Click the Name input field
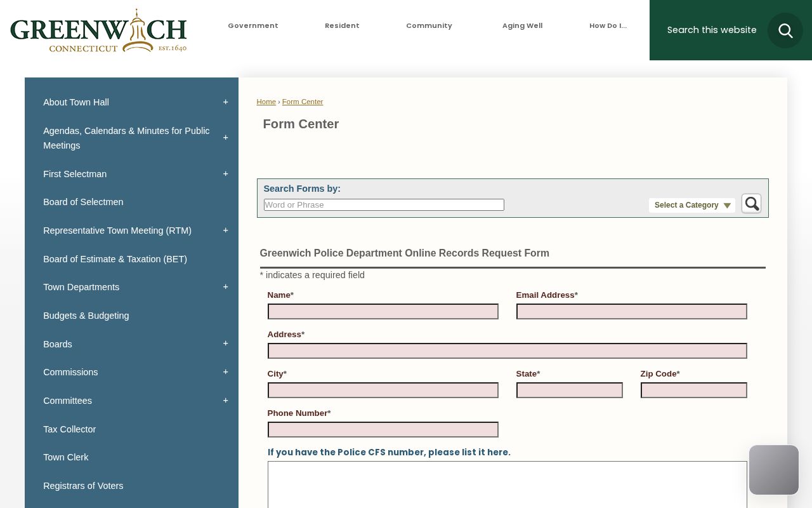Viewport: 812px width, 508px height. tap(383, 311)
